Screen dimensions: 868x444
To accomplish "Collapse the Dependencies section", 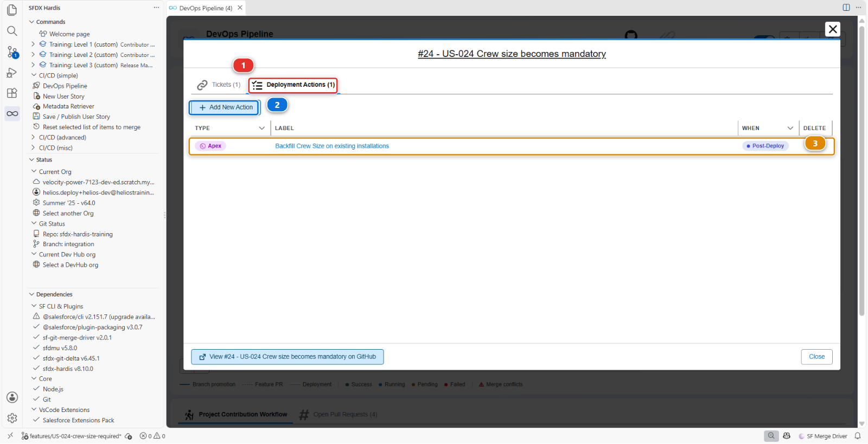I will coord(31,294).
